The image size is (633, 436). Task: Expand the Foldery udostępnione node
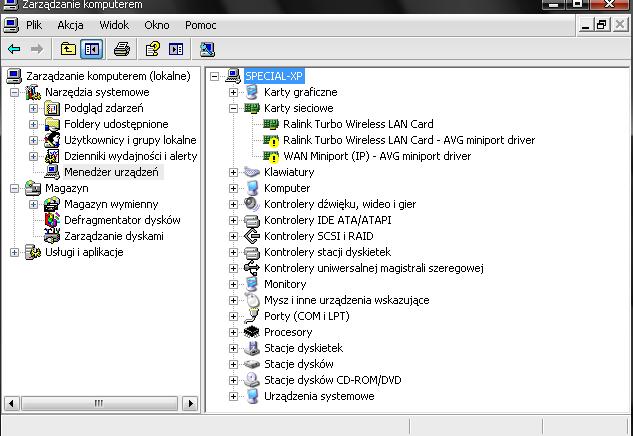tap(34, 124)
